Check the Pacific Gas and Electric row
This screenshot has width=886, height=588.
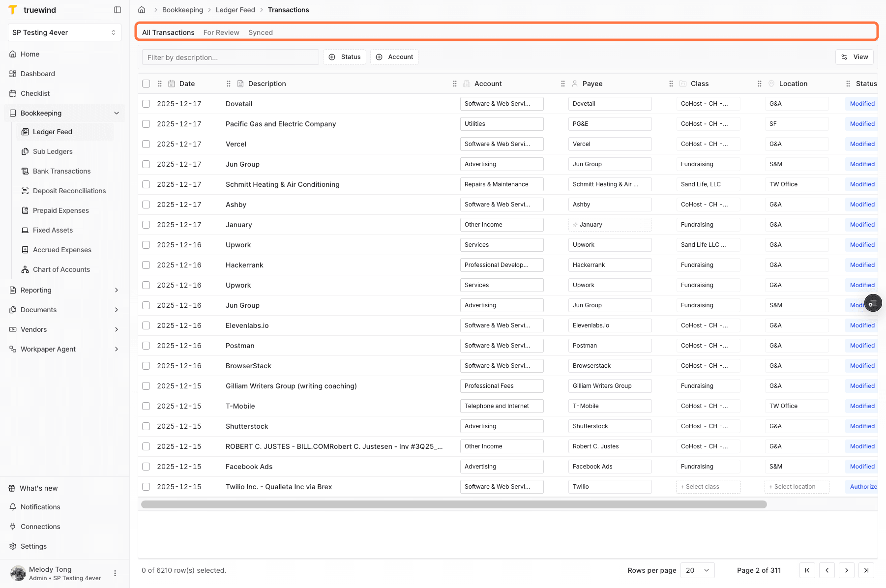146,124
